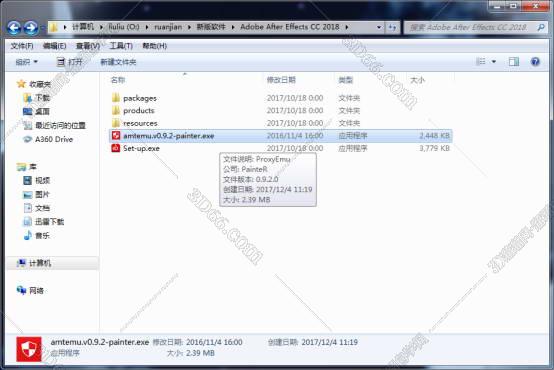Click the 打开 toolbar button
The image size is (554, 370).
(70, 62)
